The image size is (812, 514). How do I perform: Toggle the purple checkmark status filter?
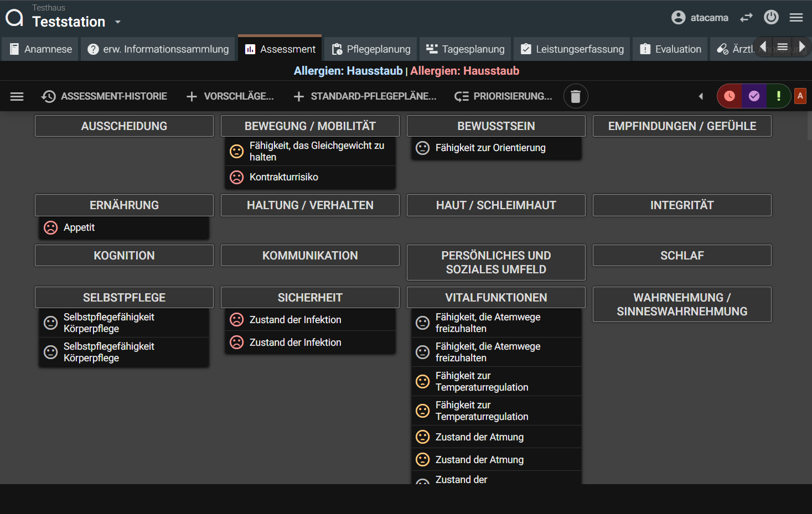click(x=754, y=96)
